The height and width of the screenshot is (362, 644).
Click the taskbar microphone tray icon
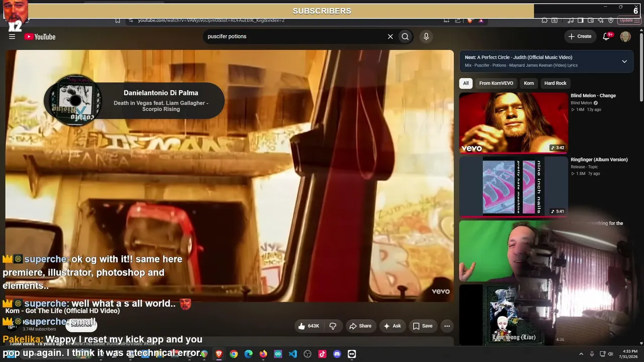[x=592, y=354]
